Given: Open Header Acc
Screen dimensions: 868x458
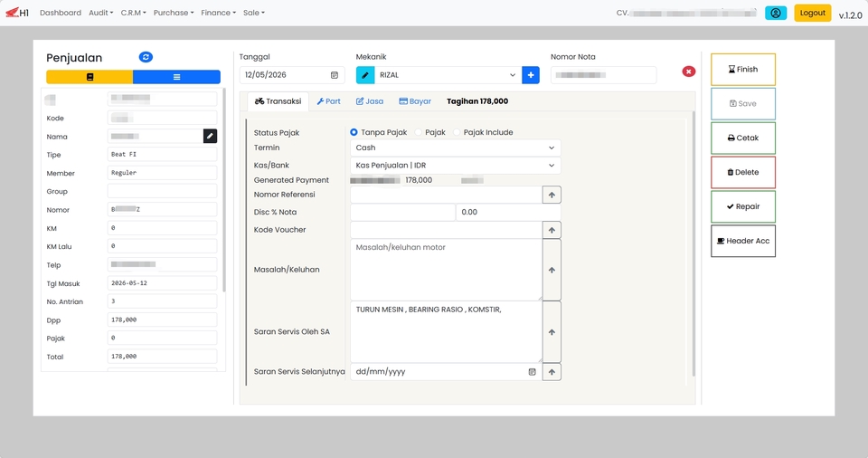Looking at the screenshot, I should point(743,241).
